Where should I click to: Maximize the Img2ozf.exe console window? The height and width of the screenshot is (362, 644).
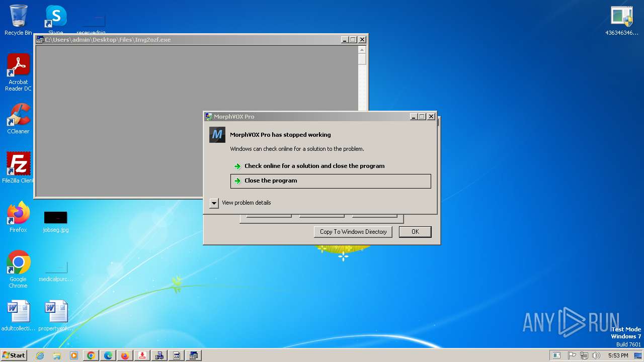353,40
